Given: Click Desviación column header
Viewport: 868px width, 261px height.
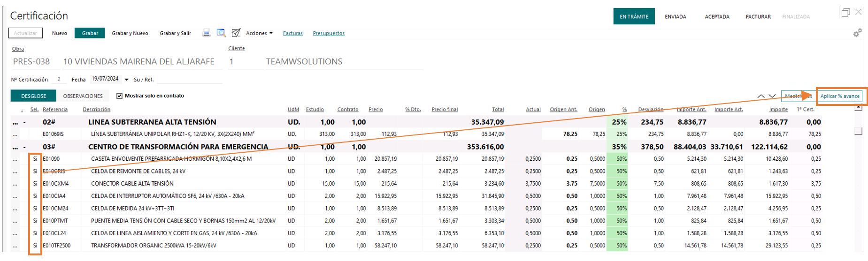Looking at the screenshot, I should (x=651, y=109).
